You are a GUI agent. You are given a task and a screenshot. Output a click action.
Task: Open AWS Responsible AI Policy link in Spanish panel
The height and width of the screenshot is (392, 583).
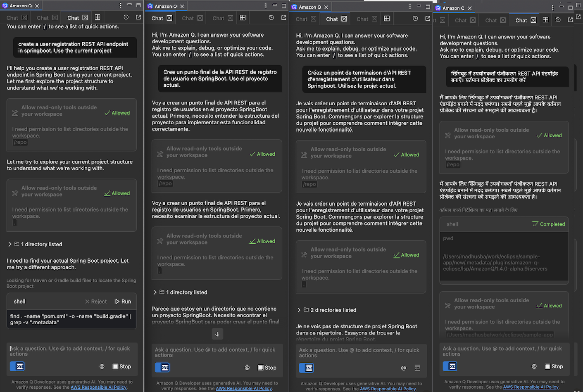[244, 389]
